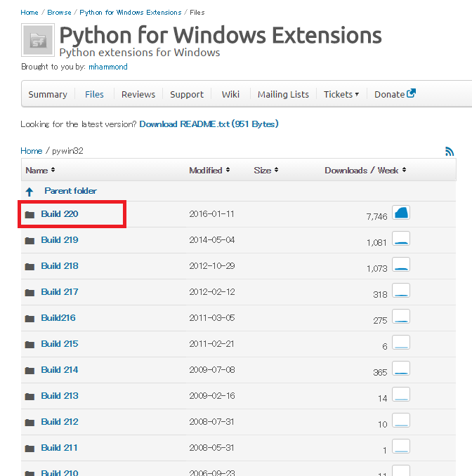Image resolution: width=472 pixels, height=476 pixels.
Task: Open the Build 211 folder link
Action: click(59, 448)
